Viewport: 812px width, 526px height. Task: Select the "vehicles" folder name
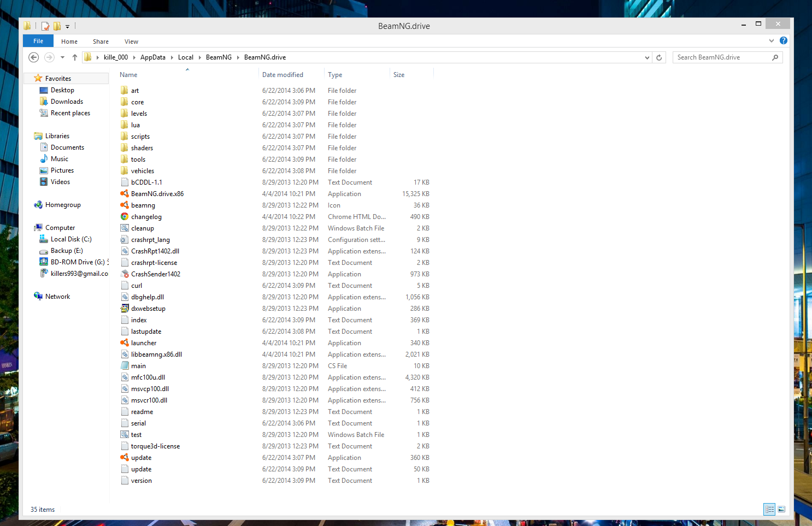pos(143,171)
